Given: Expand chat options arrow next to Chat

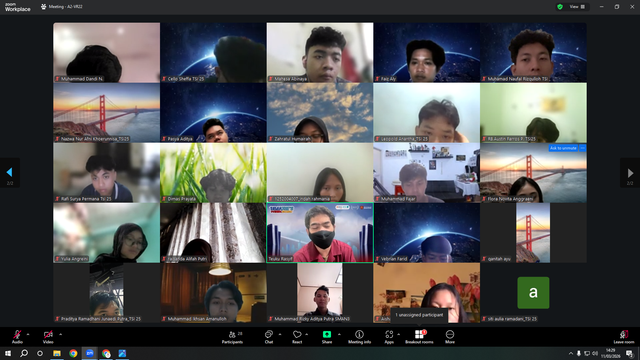Looking at the screenshot, I should tap(280, 334).
